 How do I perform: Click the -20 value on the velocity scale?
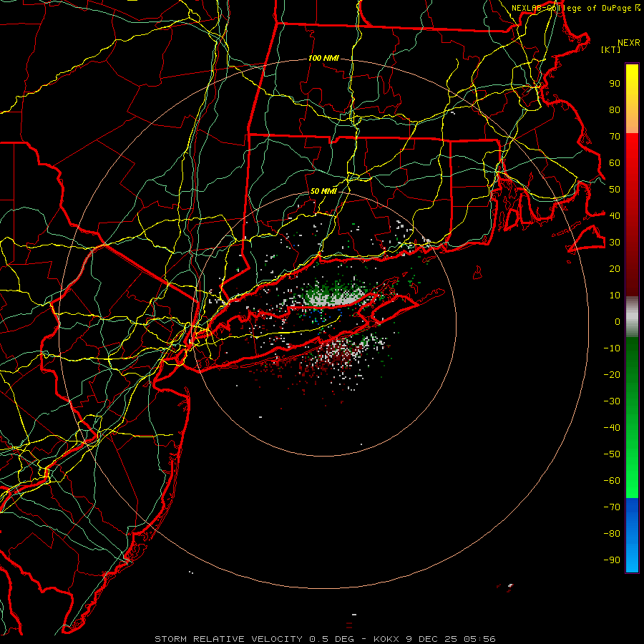pos(612,374)
